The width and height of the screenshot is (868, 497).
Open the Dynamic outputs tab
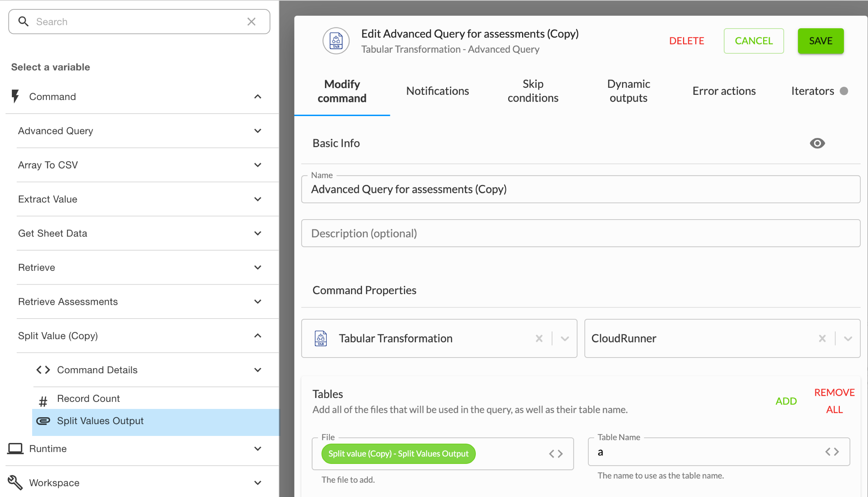628,91
